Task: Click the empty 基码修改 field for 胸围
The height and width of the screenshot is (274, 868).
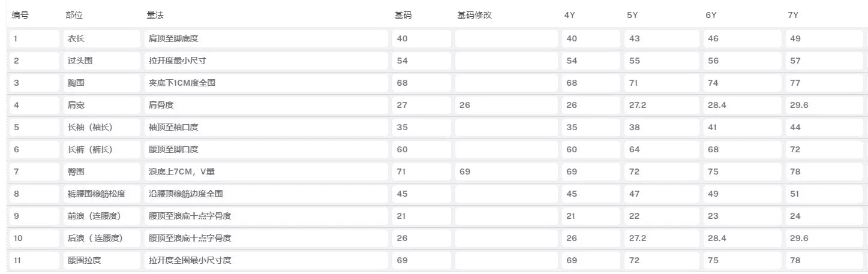Action: [x=506, y=83]
